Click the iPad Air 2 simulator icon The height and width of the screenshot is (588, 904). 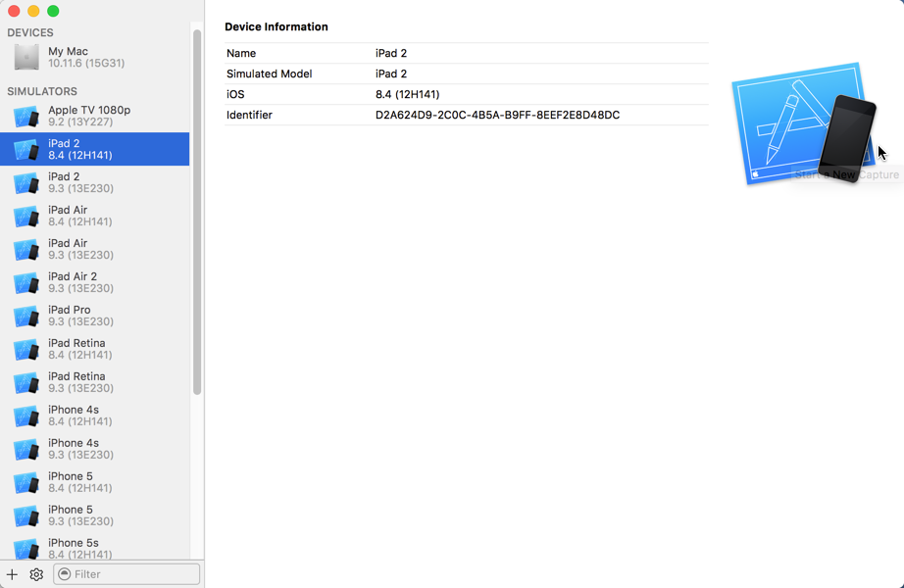click(25, 282)
